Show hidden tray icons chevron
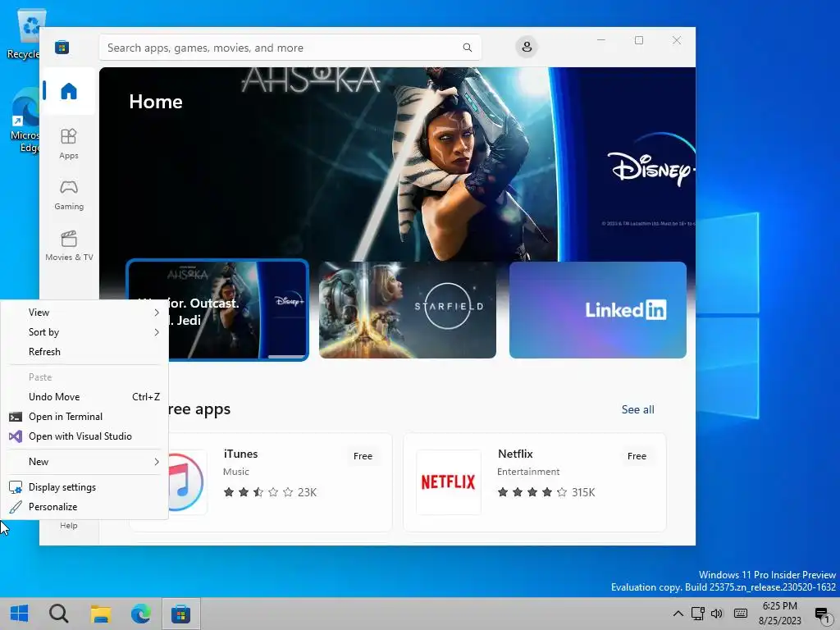 pos(678,614)
